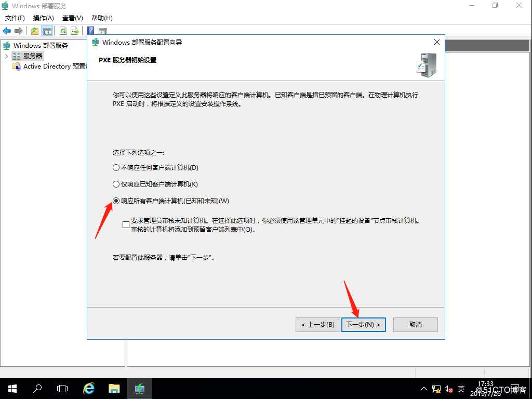Click the network status tray icon
This screenshot has height=399, width=532.
[x=436, y=389]
